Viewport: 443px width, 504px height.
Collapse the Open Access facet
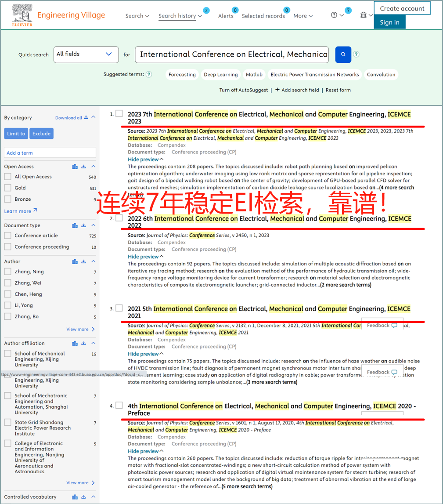click(94, 166)
